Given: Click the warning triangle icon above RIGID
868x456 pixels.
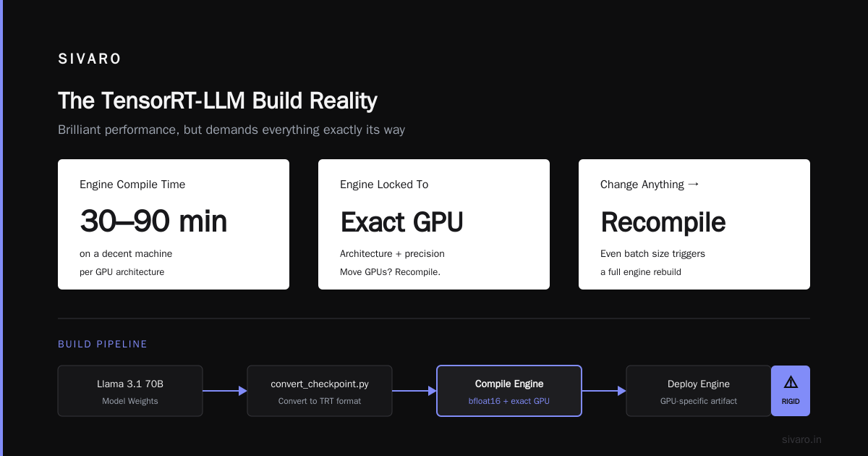Looking at the screenshot, I should 791,381.
